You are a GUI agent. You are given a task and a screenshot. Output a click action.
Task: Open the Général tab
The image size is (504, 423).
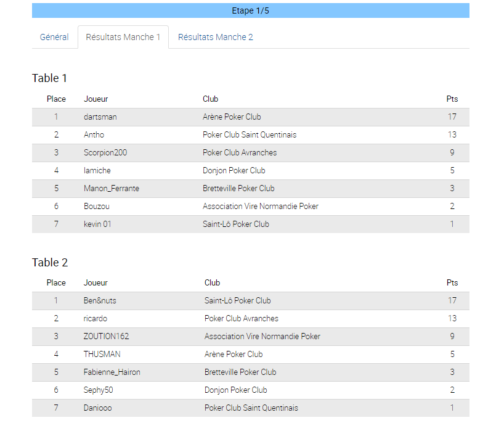coord(54,37)
